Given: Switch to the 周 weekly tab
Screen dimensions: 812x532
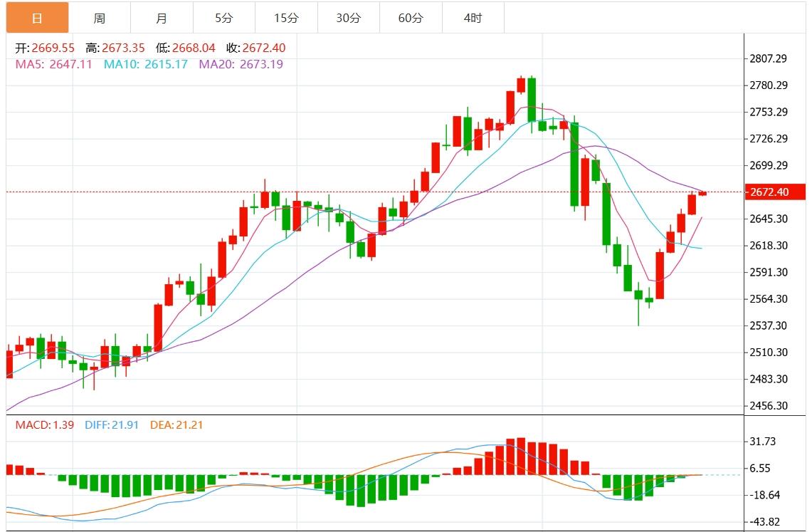Looking at the screenshot, I should click(100, 18).
